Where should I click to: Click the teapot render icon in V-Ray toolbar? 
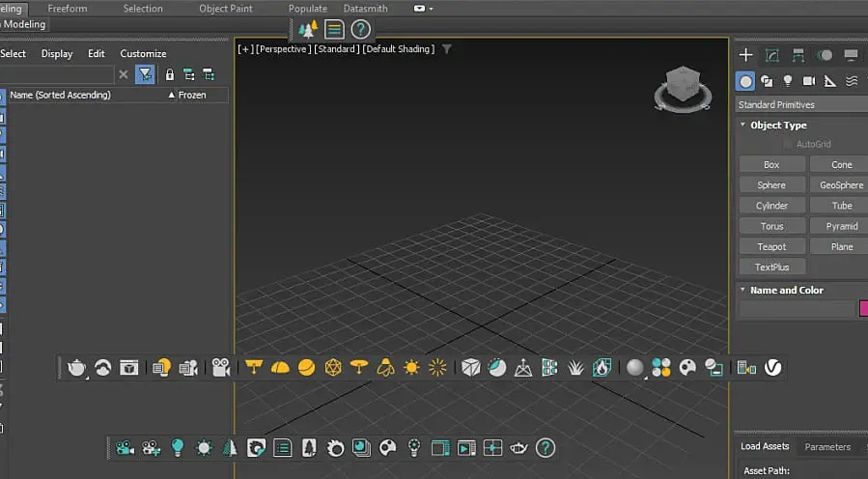tap(76, 367)
